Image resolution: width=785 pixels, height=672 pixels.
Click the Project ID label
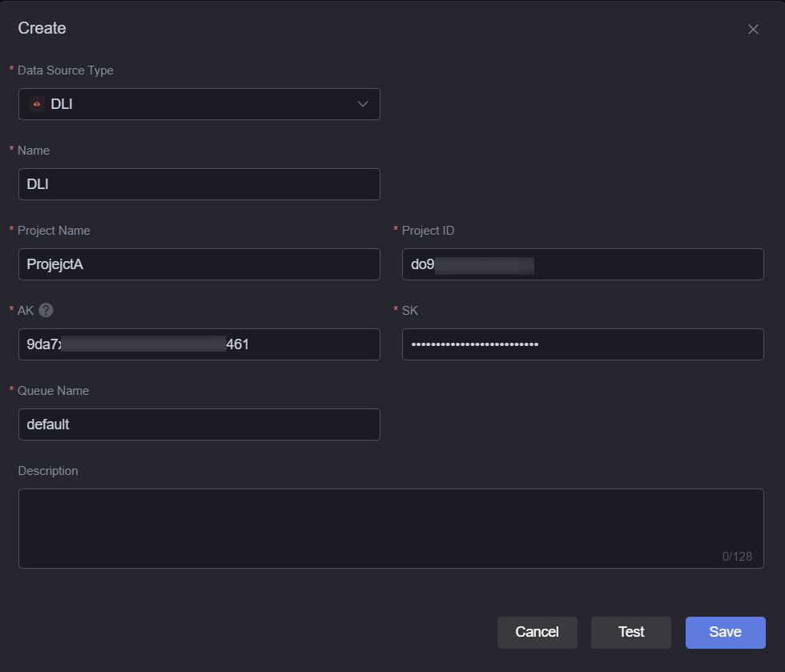point(428,231)
